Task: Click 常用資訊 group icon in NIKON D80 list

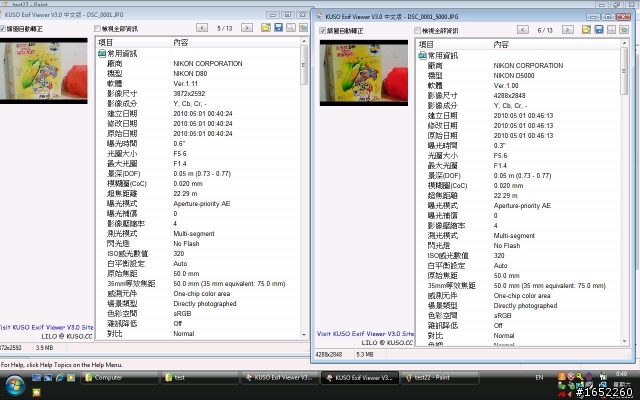Action: click(x=102, y=53)
